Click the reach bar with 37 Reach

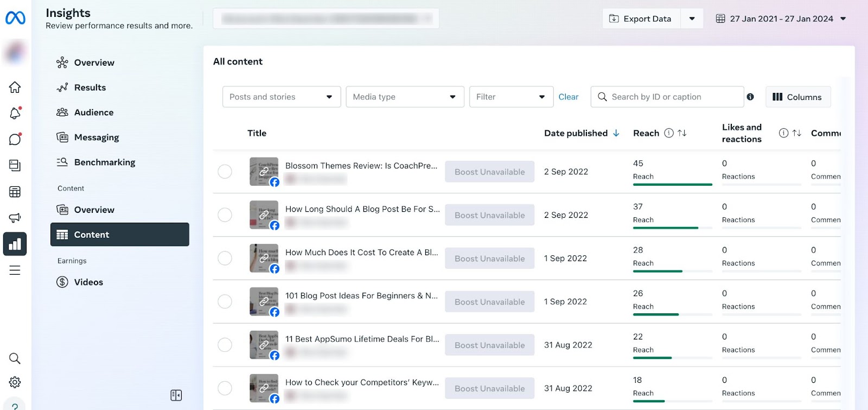(x=673, y=228)
